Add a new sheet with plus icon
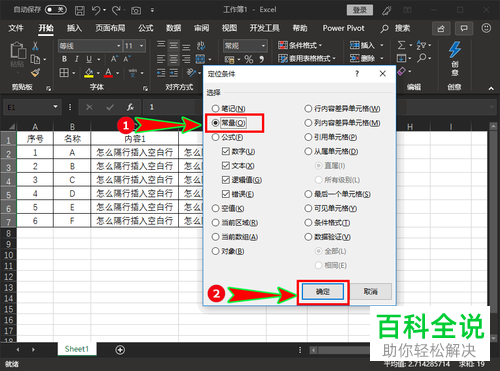500x371 pixels. pos(120,350)
